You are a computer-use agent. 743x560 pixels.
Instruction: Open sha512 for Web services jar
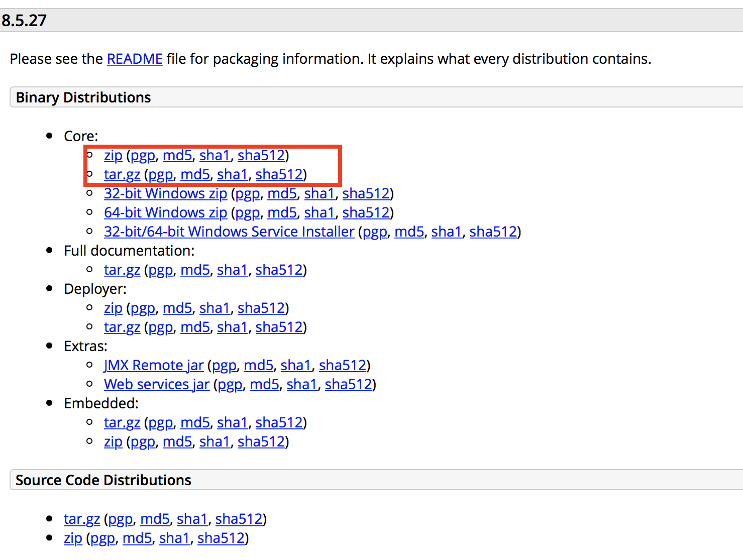[349, 385]
